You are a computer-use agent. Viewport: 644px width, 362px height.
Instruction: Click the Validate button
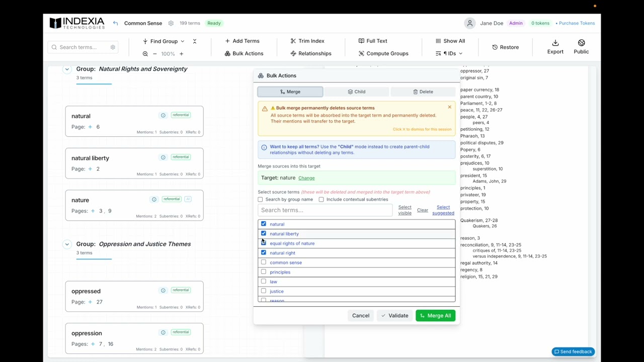click(x=395, y=316)
